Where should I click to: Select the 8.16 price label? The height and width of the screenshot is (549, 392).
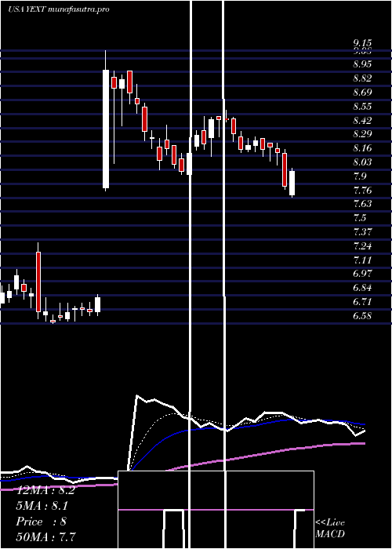(362, 148)
